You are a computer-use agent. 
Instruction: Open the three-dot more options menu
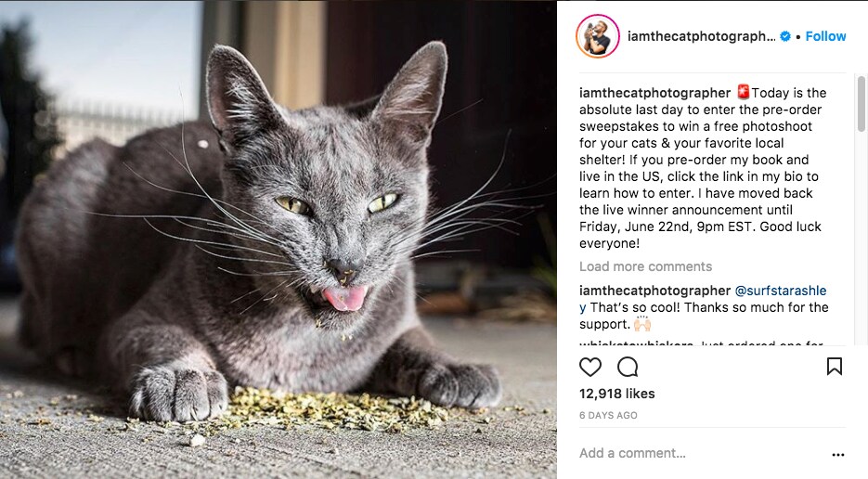click(x=838, y=455)
